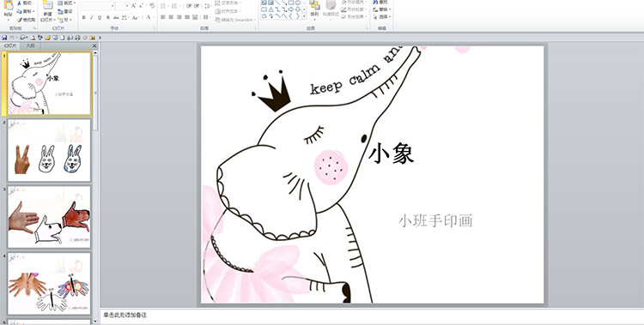Click the Replace (替换) button
Image resolution: width=644 pixels, height=325 pixels.
pyautogui.click(x=382, y=9)
